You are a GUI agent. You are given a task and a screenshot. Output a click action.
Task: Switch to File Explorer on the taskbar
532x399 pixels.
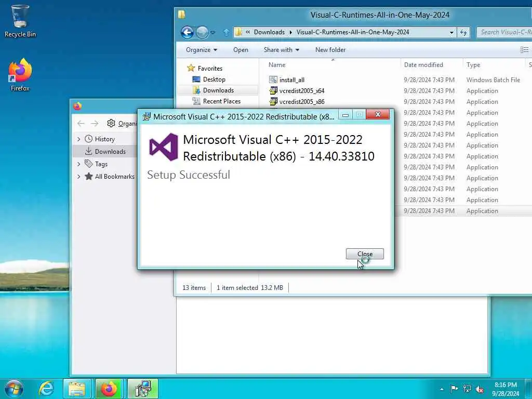(77, 389)
